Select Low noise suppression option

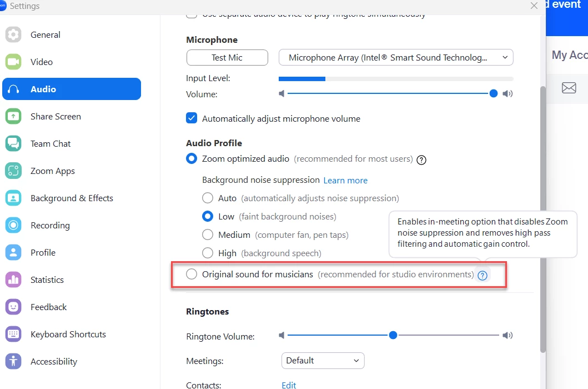[x=208, y=216]
